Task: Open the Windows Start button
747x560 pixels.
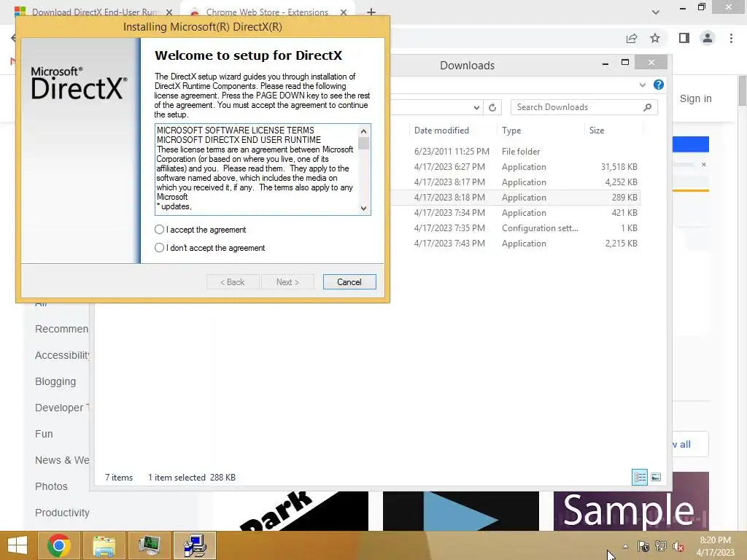Action: 18,545
